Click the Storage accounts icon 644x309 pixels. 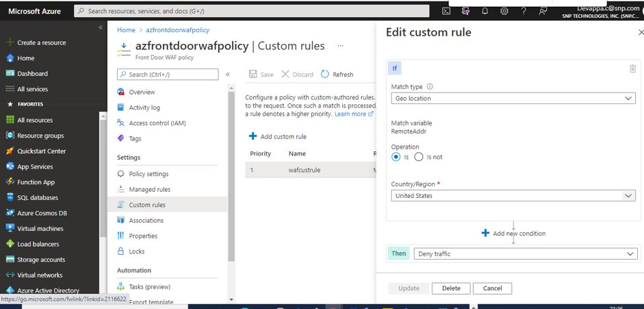click(x=10, y=260)
